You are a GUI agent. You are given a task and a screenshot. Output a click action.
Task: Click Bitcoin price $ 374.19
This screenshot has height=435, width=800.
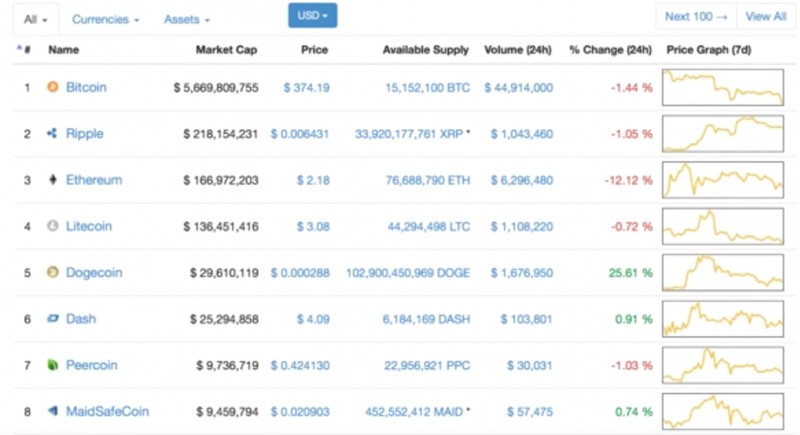tap(306, 88)
